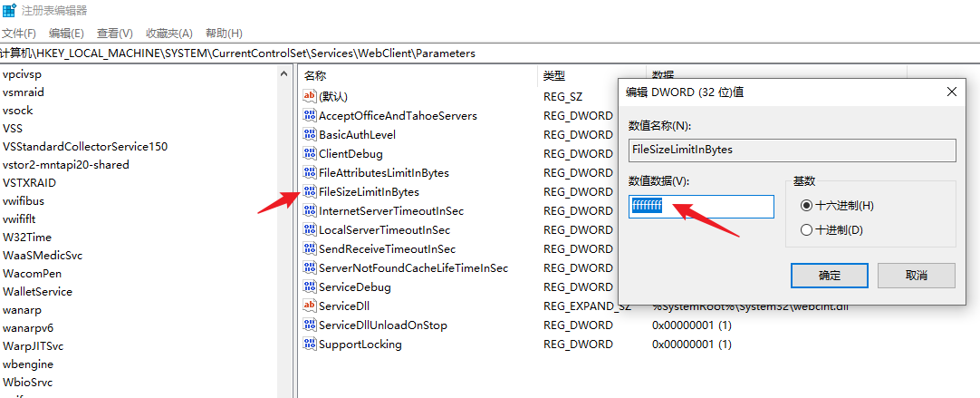The image size is (980, 398).
Task: Open the 查看(V) menu
Action: tap(115, 34)
